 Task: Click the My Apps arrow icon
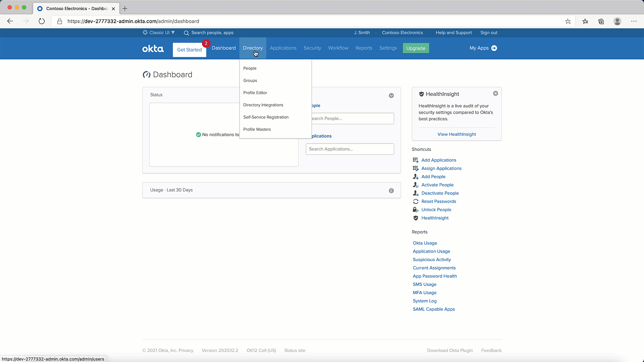coord(494,48)
